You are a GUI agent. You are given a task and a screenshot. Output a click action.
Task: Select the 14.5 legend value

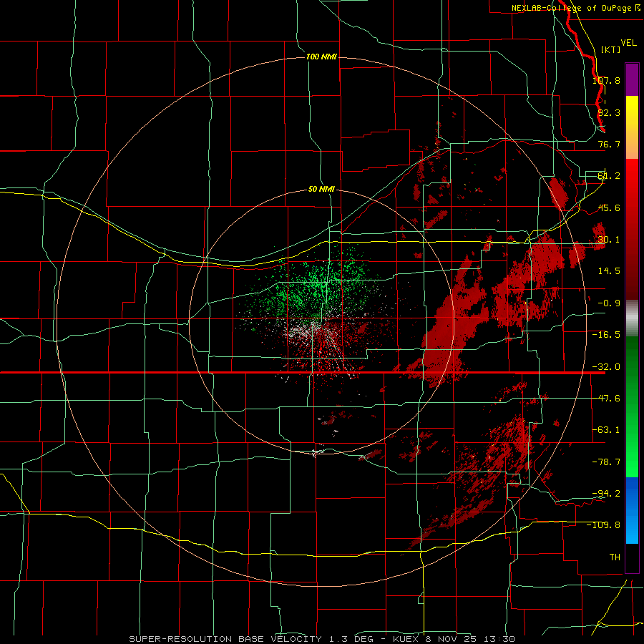pos(609,271)
